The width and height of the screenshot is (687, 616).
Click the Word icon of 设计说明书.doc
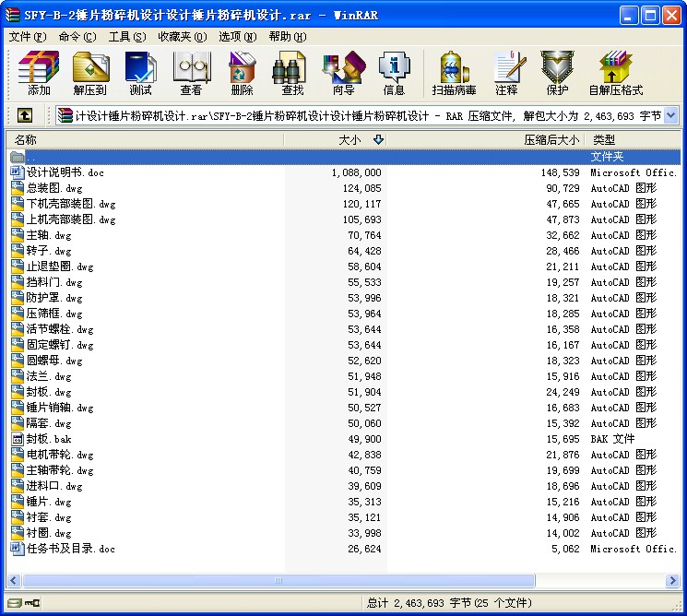(17, 172)
